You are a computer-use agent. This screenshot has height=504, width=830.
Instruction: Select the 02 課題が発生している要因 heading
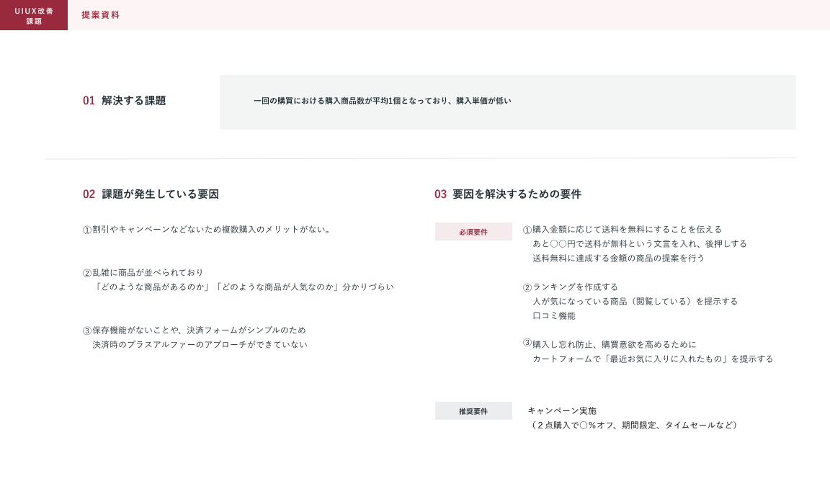tap(151, 194)
